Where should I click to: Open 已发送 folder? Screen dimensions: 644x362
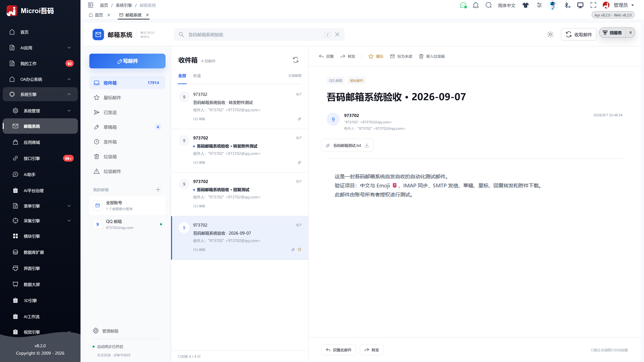point(127,112)
